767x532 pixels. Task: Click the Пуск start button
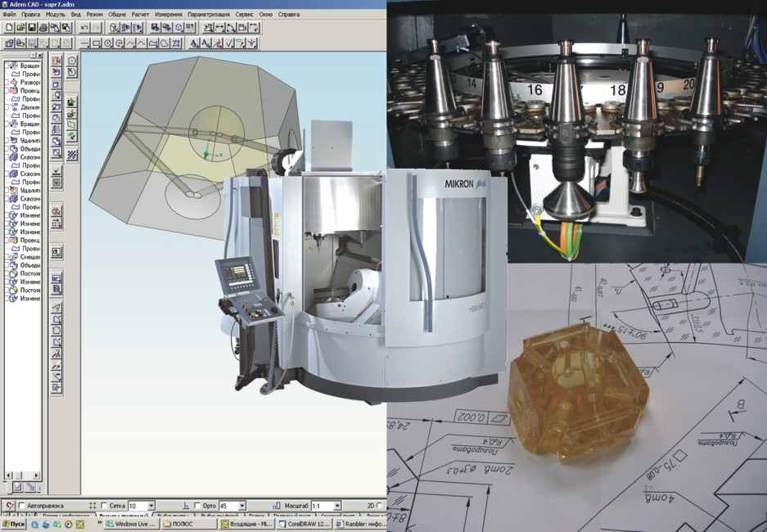pos(13,524)
